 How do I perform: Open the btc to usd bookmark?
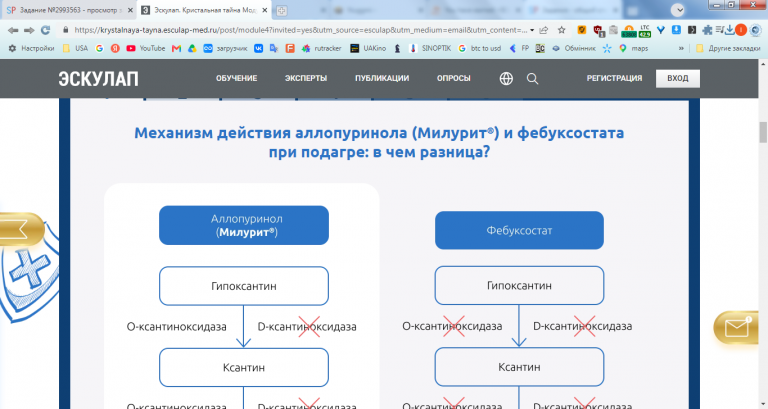click(480, 48)
